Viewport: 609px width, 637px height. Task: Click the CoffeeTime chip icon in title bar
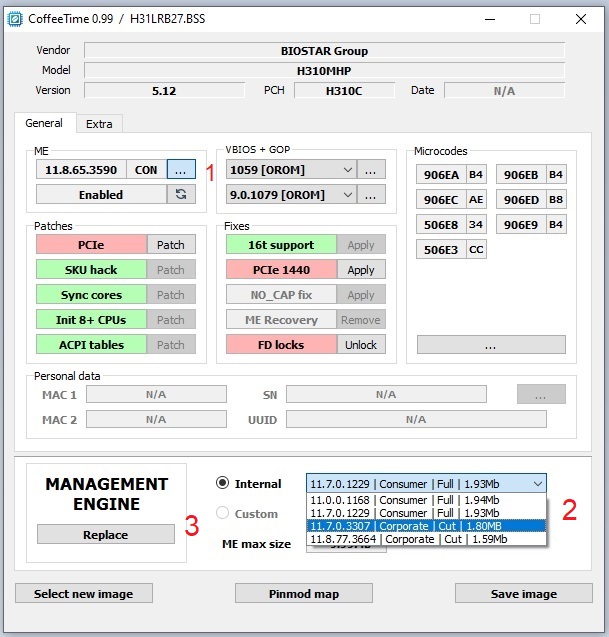pos(15,19)
